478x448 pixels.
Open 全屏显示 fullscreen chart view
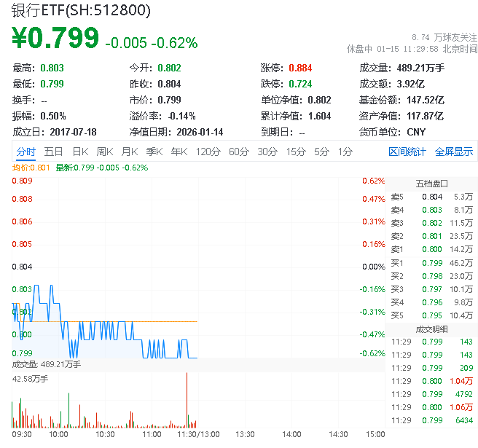coord(454,152)
